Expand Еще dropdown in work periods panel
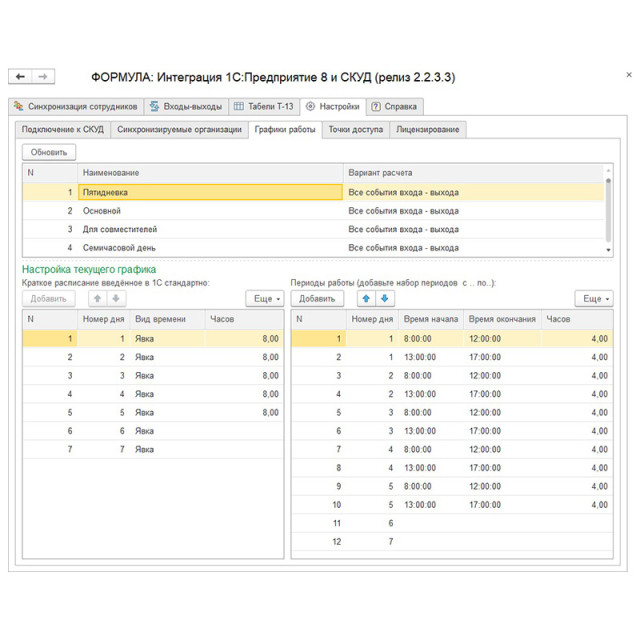 [593, 298]
